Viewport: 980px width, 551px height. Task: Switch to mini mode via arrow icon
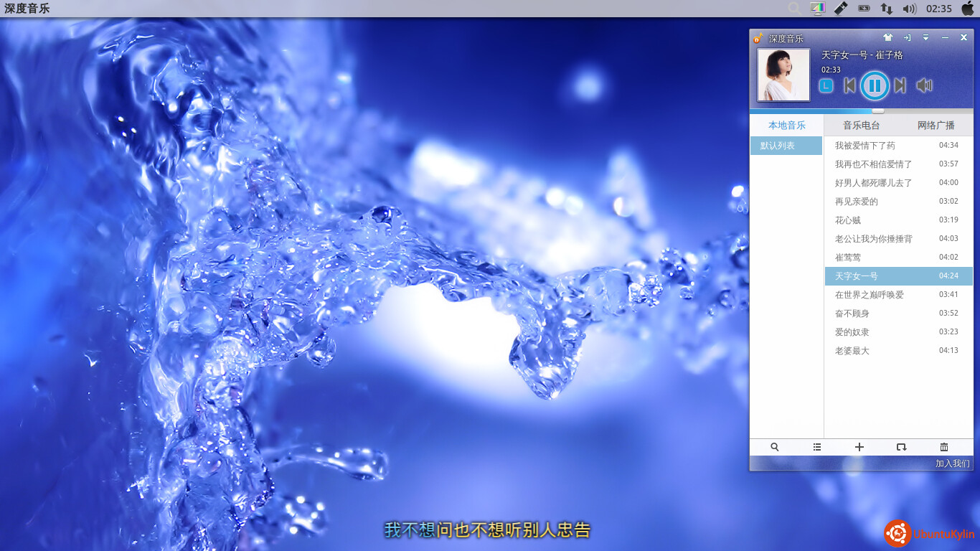907,38
